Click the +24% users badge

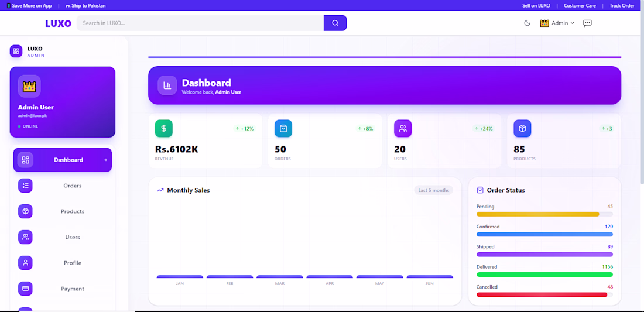pos(483,129)
